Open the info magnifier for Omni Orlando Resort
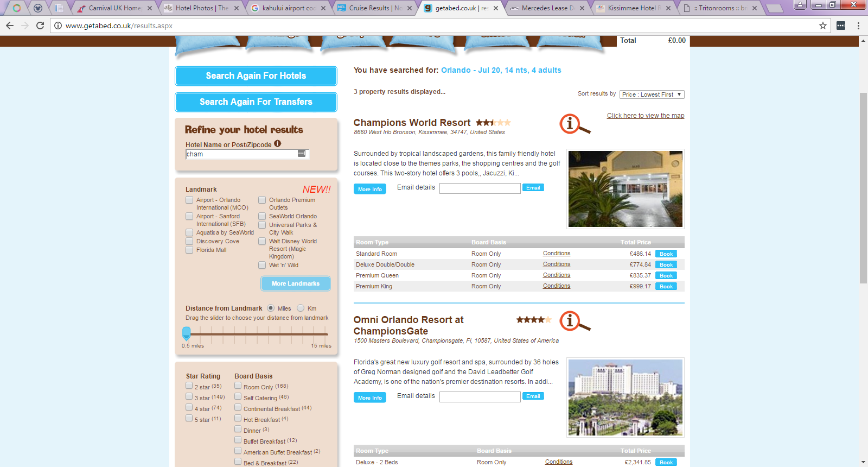This screenshot has height=467, width=868. pos(575,321)
